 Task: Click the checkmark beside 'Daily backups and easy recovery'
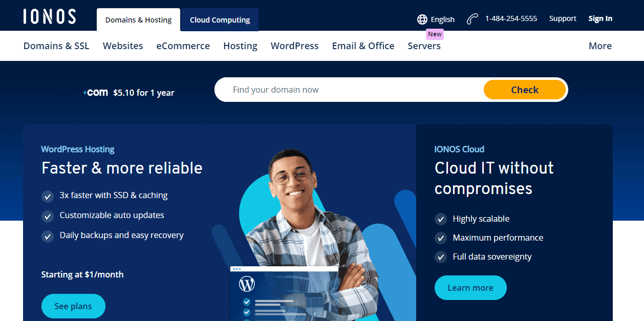click(x=48, y=237)
